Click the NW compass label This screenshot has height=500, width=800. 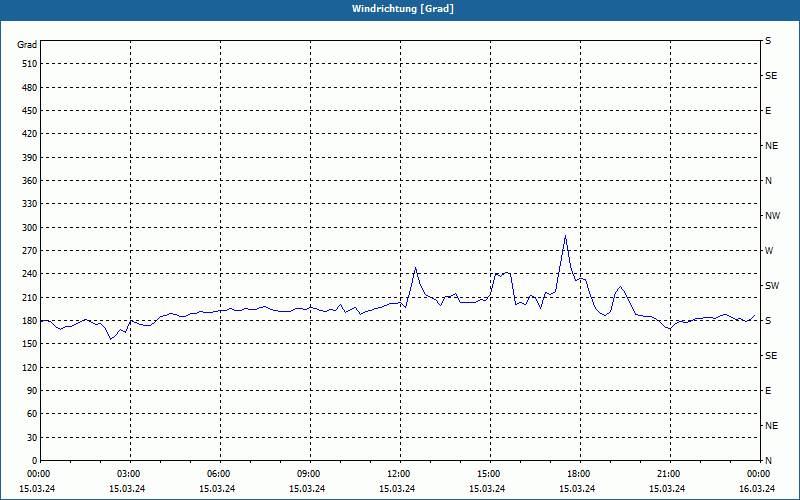771,216
